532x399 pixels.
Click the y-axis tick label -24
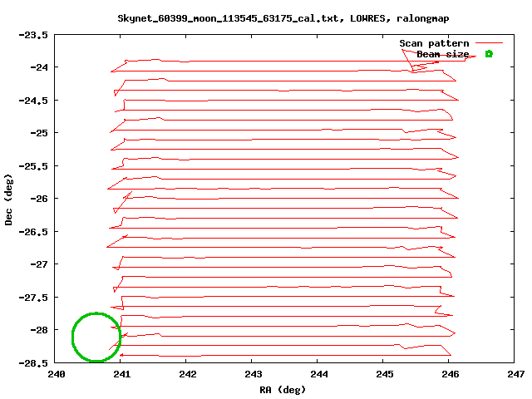click(39, 67)
